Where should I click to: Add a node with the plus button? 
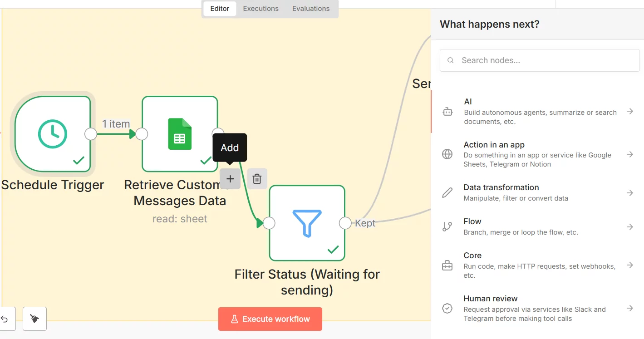pos(230,179)
